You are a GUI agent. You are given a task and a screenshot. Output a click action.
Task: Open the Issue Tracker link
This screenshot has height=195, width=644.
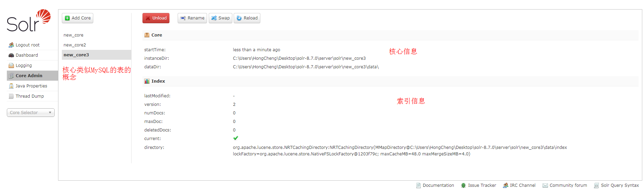[478, 185]
